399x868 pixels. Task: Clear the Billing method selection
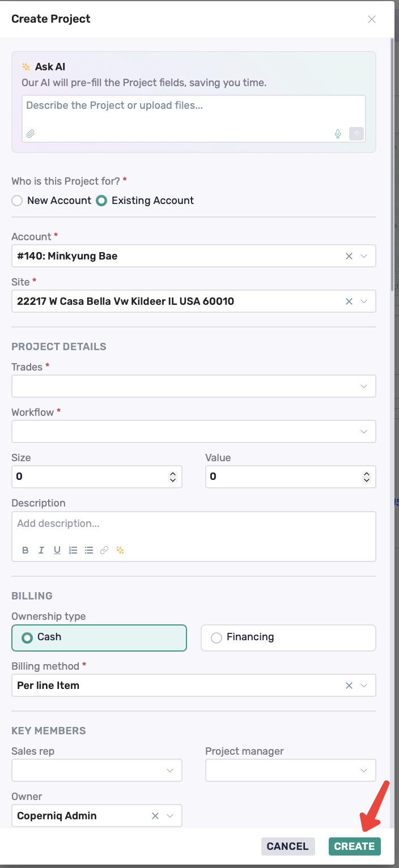(x=349, y=686)
